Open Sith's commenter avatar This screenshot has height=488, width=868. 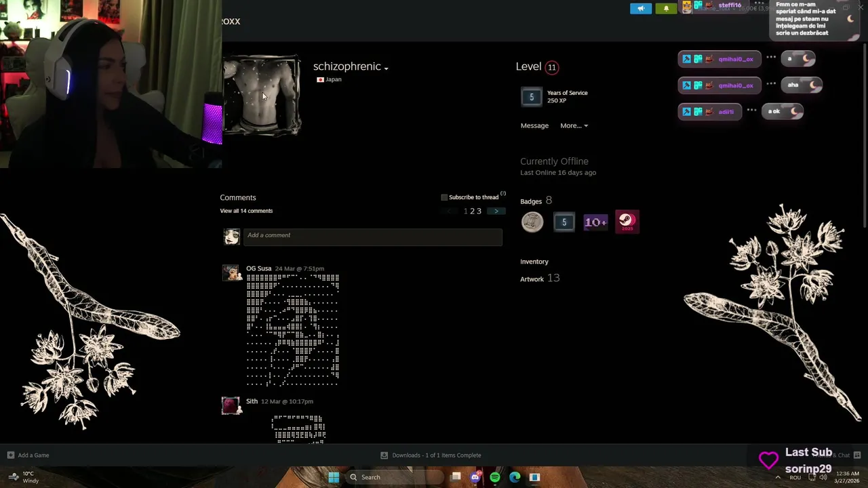(231, 405)
